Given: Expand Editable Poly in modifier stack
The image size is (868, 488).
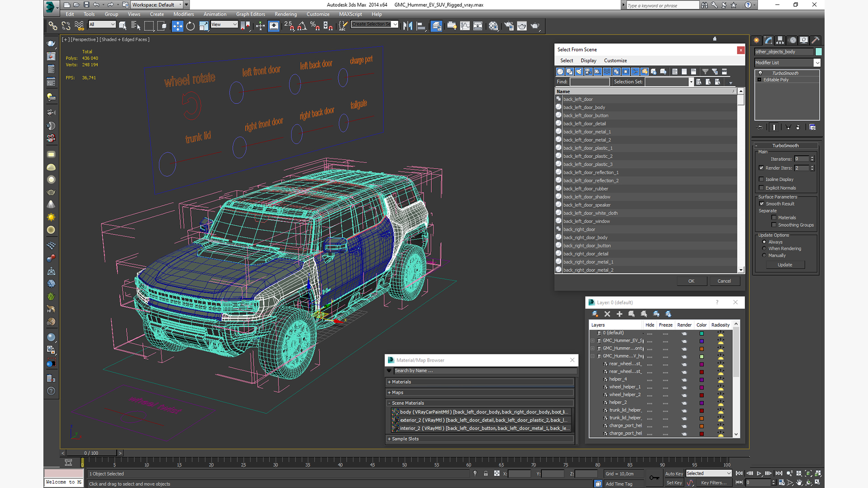Looking at the screenshot, I should [x=759, y=80].
